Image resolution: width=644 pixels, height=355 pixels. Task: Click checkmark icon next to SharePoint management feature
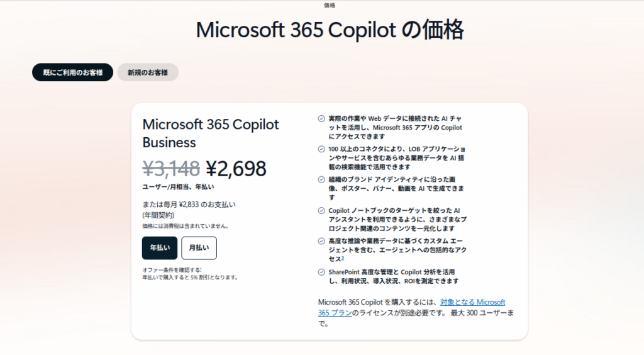click(x=321, y=272)
